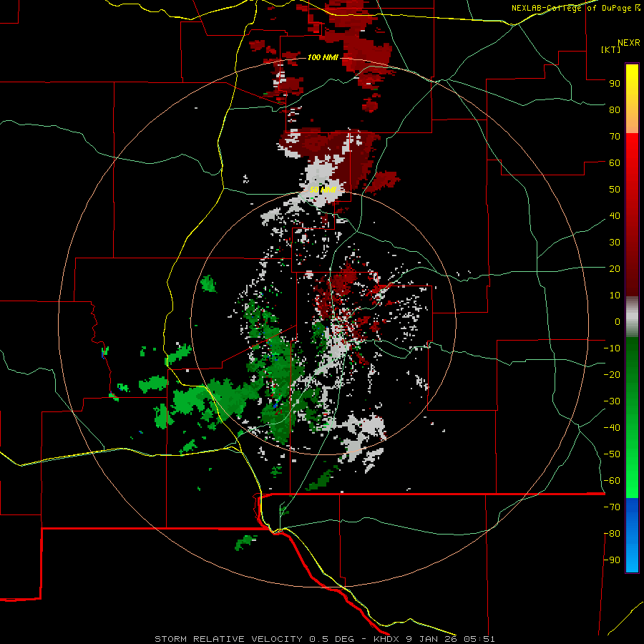Click the 50 NMI range ring label
This screenshot has height=644, width=644.
pyautogui.click(x=323, y=190)
